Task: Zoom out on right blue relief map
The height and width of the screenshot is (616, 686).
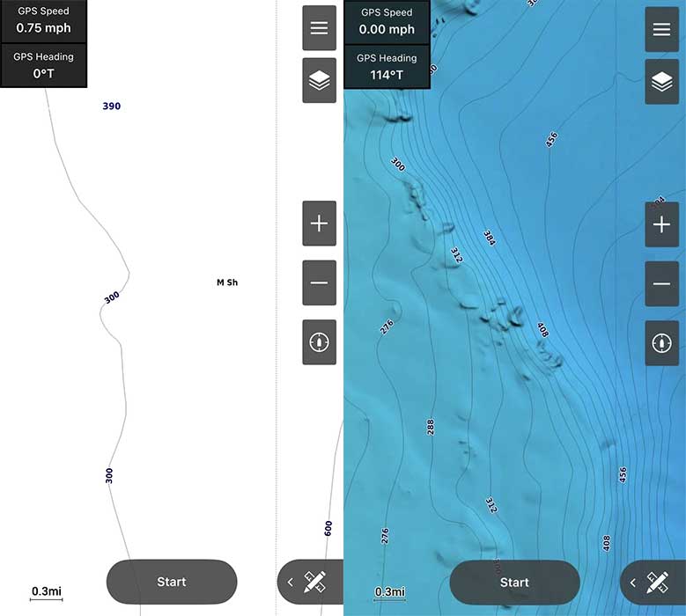Action: tap(662, 284)
